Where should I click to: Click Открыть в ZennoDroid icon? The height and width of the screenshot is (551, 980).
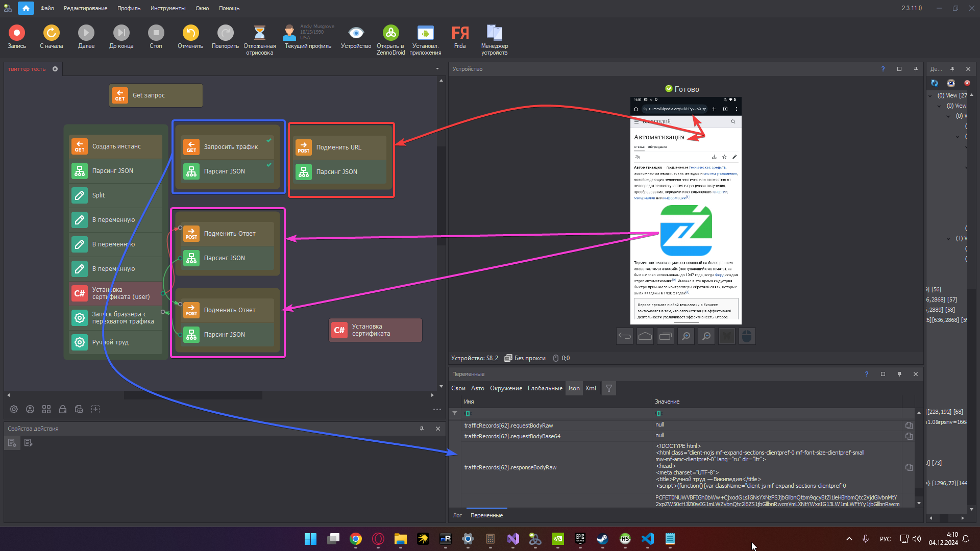390,34
